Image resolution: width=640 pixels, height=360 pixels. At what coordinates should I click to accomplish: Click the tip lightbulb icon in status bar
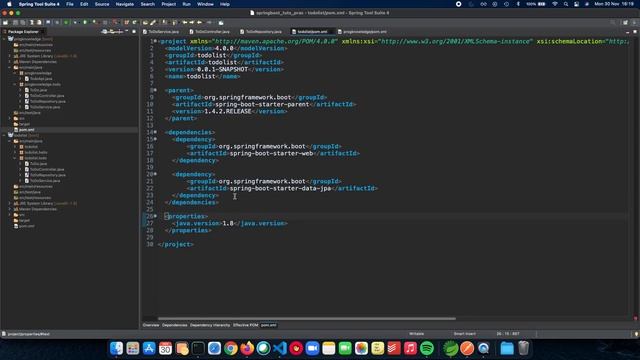coord(636,334)
